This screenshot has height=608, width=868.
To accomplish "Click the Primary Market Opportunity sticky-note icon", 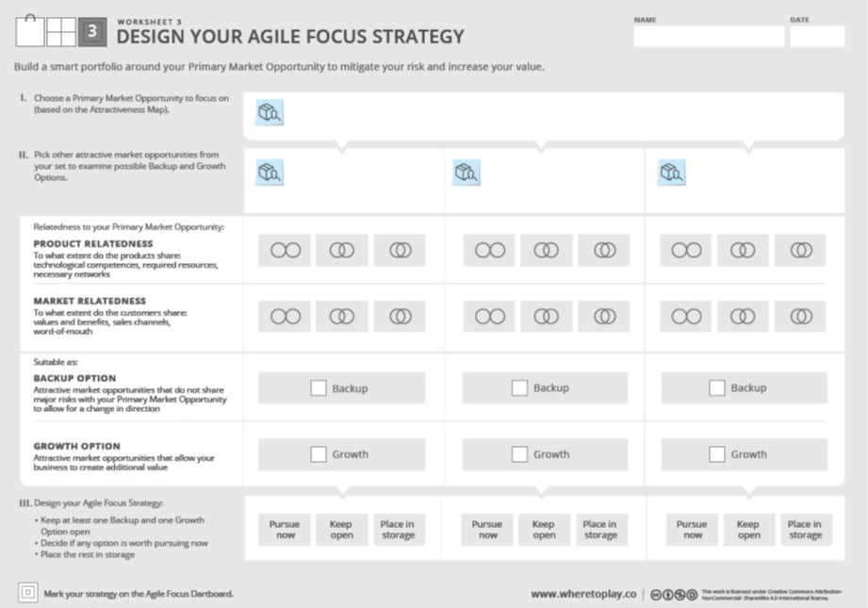I will point(270,112).
